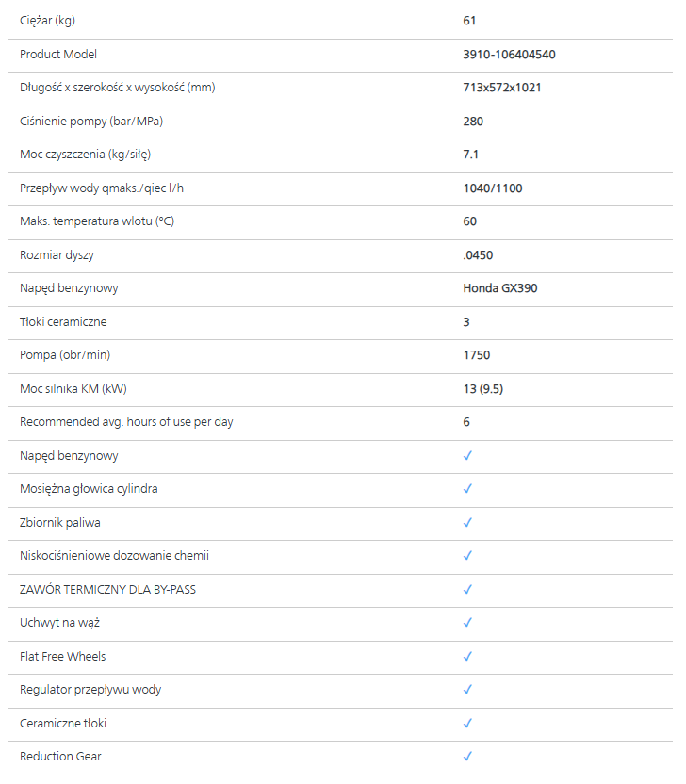Click the checkmark beside Regulator przepływu wody
This screenshot has height=784, width=686.
click(x=467, y=690)
